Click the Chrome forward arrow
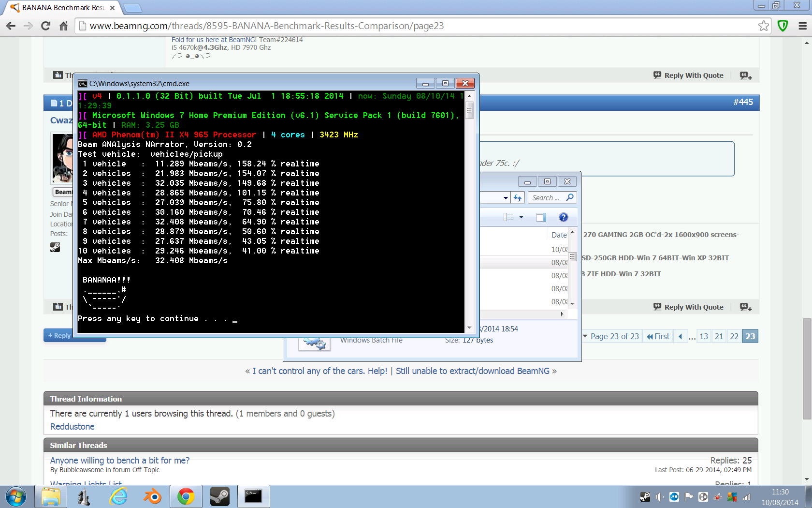Screen dimensions: 812x508 click(28, 26)
